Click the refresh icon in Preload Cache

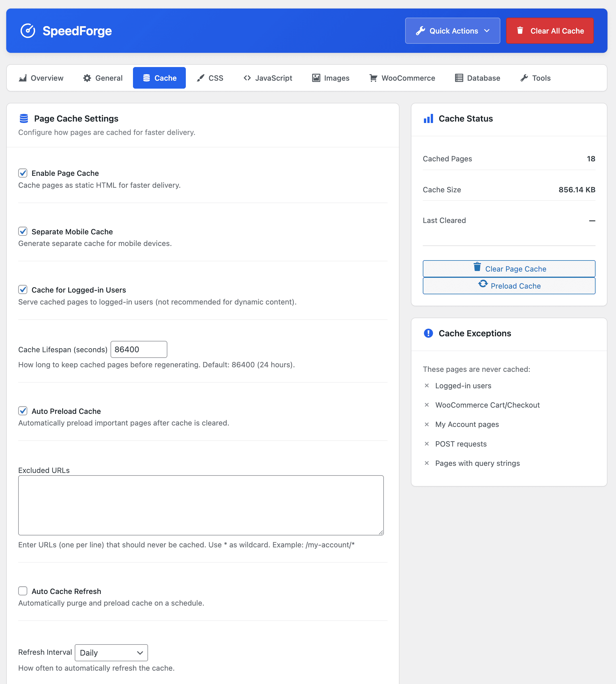[483, 284]
